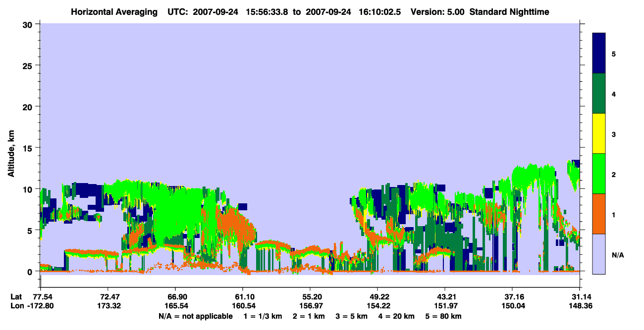Click the N/A = not applicable legend text
Viewport: 644px width, 330px height.
pyautogui.click(x=196, y=316)
